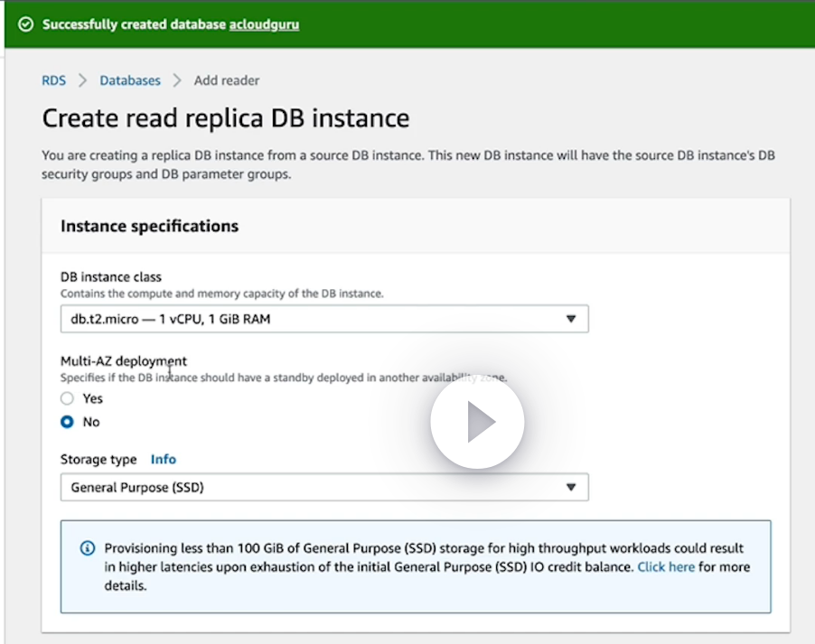The width and height of the screenshot is (815, 644).
Task: Open the db.t2.micro instance class combo box
Action: click(316, 319)
